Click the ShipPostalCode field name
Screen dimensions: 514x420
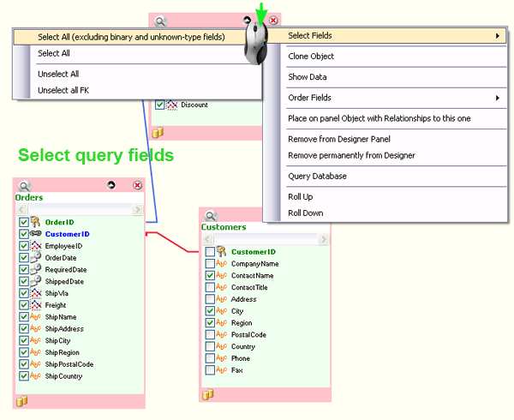[x=69, y=364]
